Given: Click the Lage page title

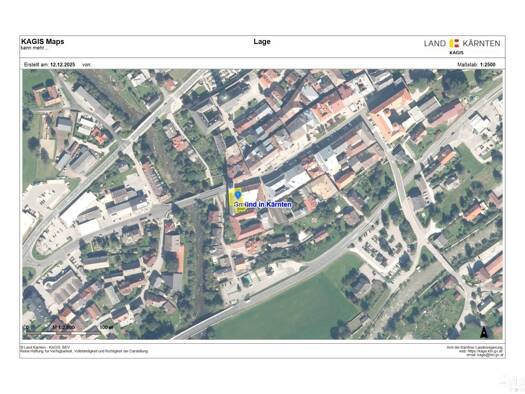Looking at the screenshot, I should [x=262, y=42].
